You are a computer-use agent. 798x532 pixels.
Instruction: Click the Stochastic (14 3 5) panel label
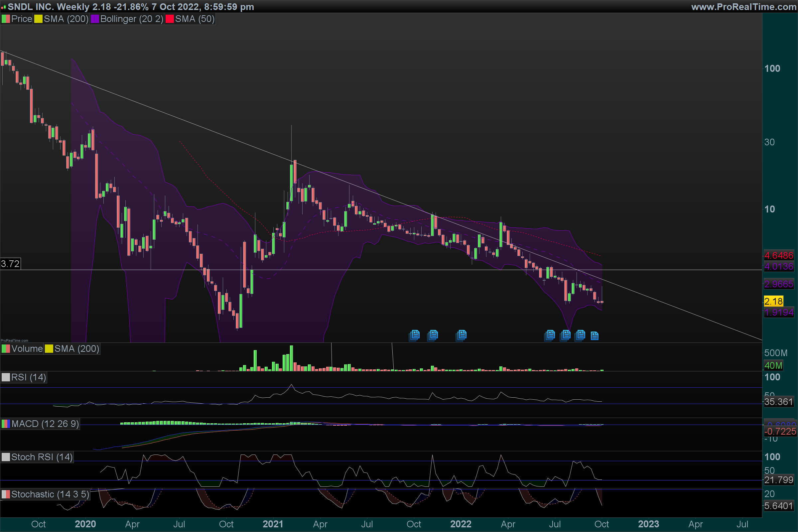pyautogui.click(x=50, y=494)
